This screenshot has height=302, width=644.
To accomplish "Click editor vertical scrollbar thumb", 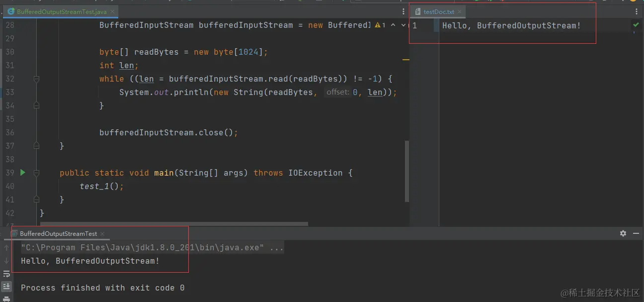I will coord(407,171).
